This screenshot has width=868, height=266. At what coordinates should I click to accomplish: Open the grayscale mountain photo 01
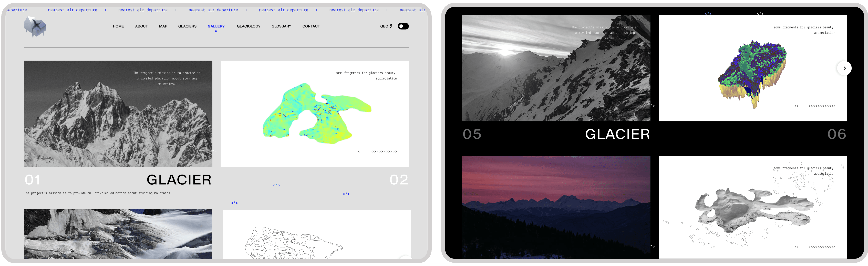pyautogui.click(x=118, y=114)
